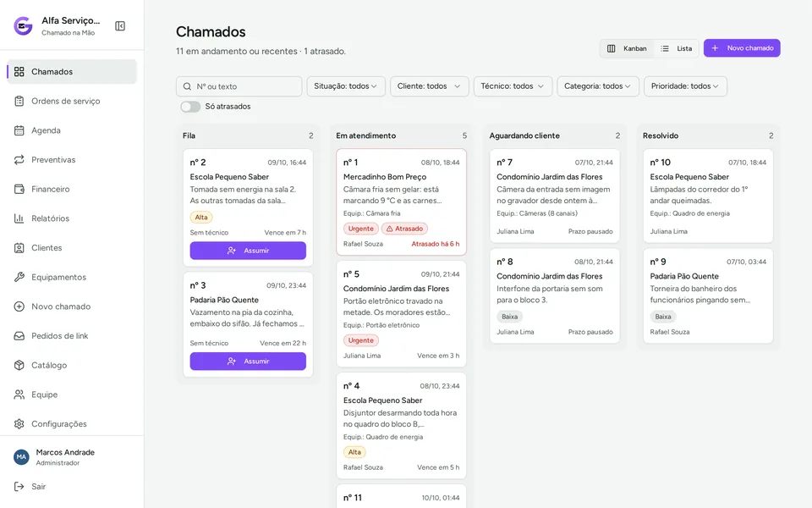Open the Cliente filter dropdown
The height and width of the screenshot is (508, 812).
tap(430, 86)
